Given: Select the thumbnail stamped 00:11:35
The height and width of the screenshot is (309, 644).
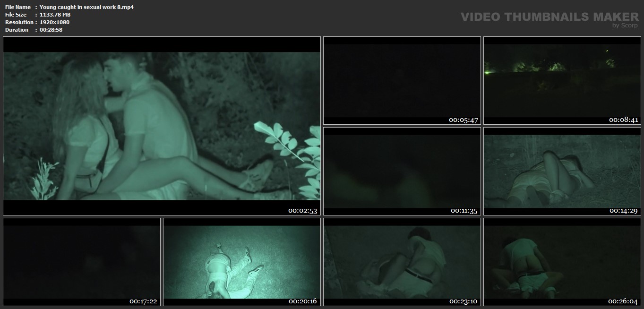Looking at the screenshot, I should click(x=402, y=171).
